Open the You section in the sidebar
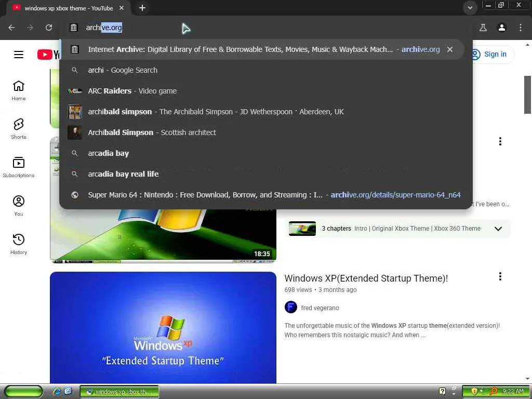 [19, 206]
